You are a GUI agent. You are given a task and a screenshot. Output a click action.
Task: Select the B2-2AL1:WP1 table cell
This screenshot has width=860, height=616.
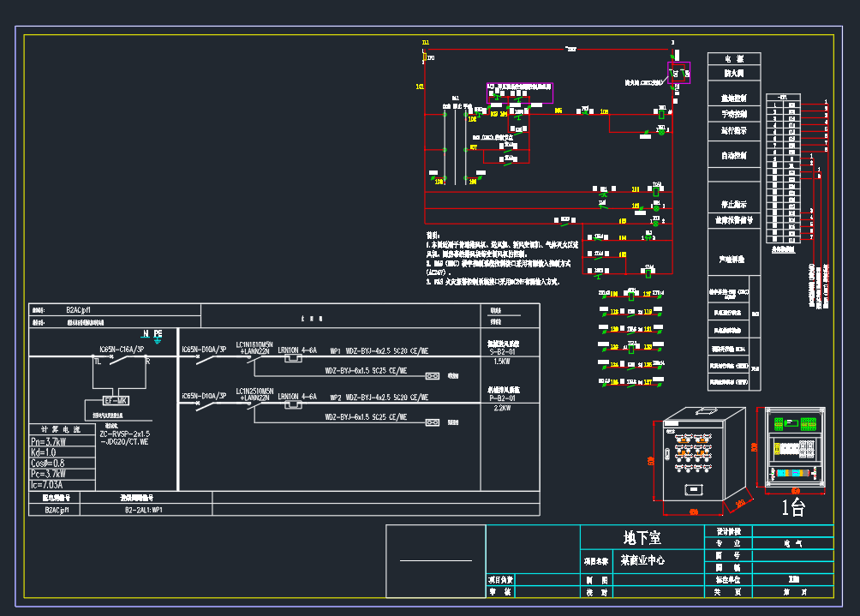pos(144,510)
